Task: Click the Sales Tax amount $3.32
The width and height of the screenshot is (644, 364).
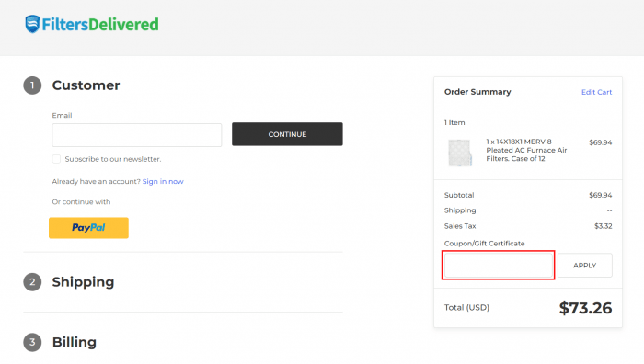Action: (603, 226)
